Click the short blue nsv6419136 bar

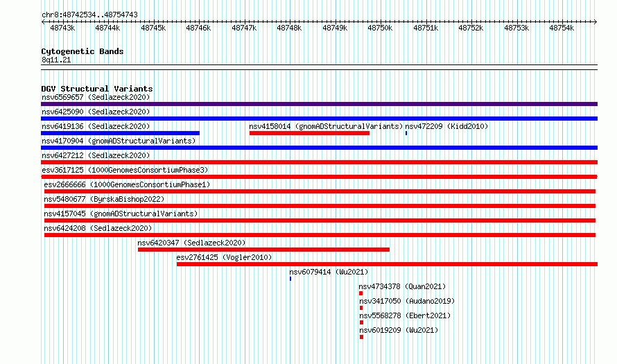pyautogui.click(x=120, y=133)
